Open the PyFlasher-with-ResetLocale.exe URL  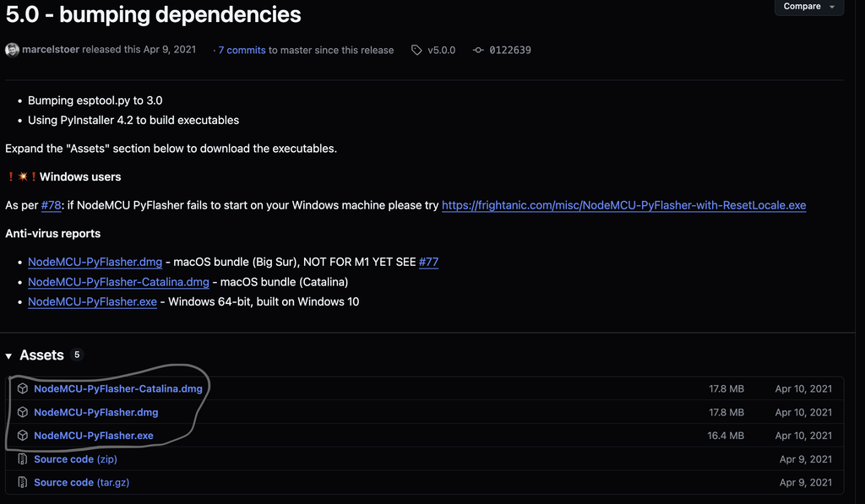tap(623, 205)
